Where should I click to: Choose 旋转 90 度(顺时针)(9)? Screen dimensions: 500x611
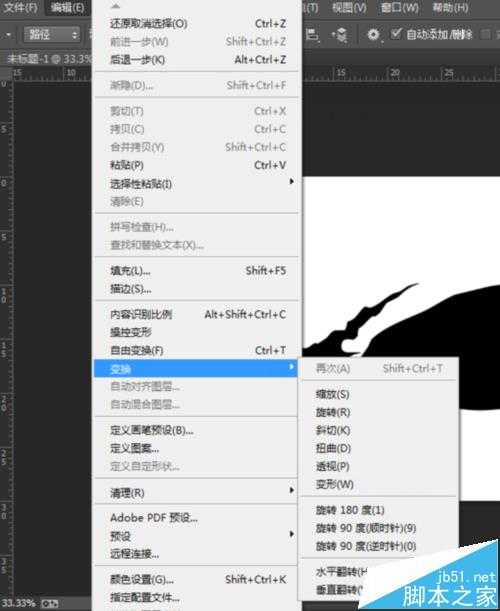379,528
